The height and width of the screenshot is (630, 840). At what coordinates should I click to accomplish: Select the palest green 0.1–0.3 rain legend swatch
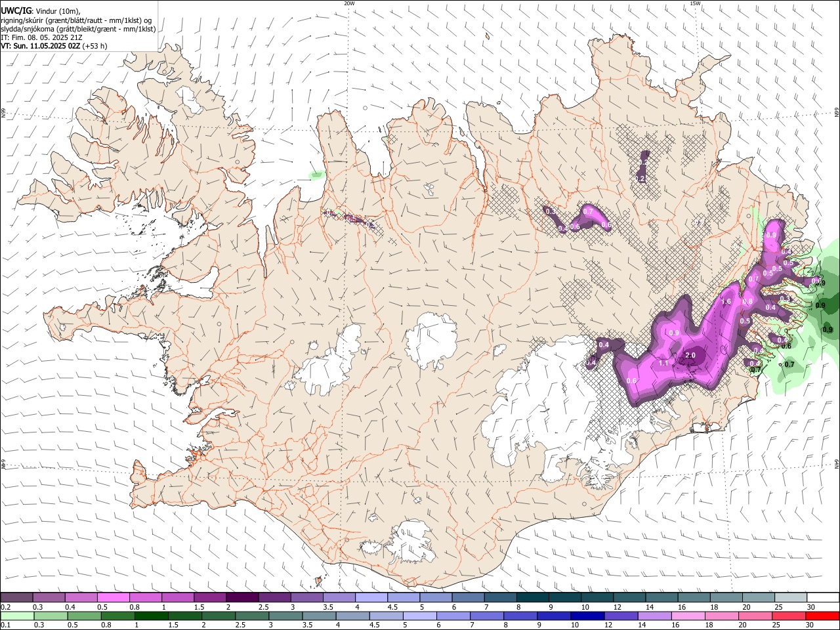click(18, 616)
